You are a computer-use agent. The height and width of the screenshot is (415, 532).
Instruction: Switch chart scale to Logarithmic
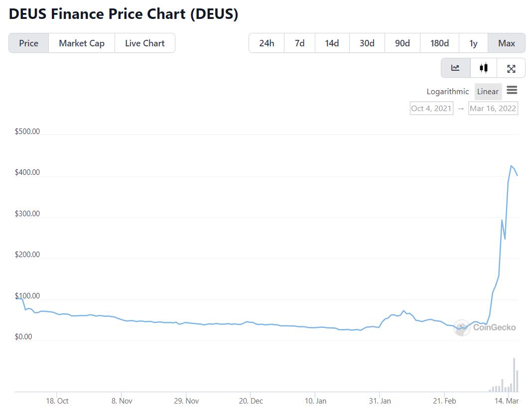click(447, 92)
